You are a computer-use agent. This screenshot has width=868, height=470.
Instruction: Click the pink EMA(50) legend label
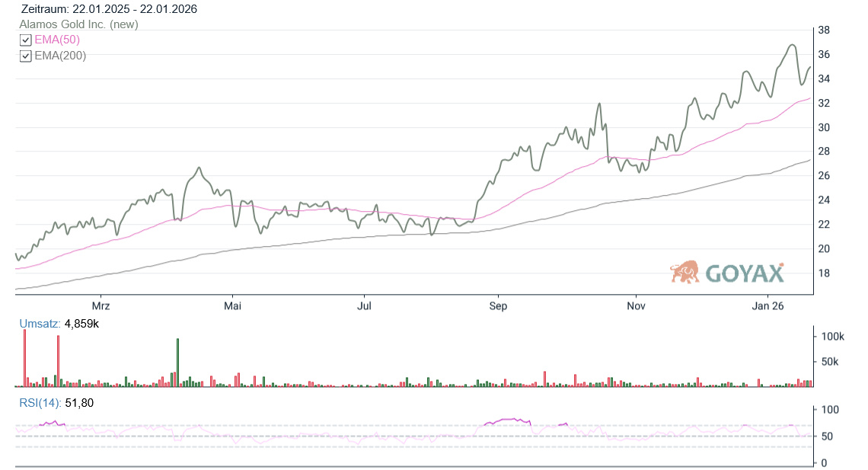tap(57, 40)
